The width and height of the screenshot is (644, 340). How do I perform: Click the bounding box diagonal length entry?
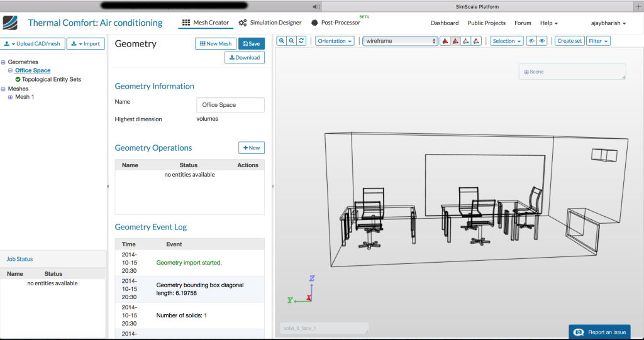[x=200, y=289]
